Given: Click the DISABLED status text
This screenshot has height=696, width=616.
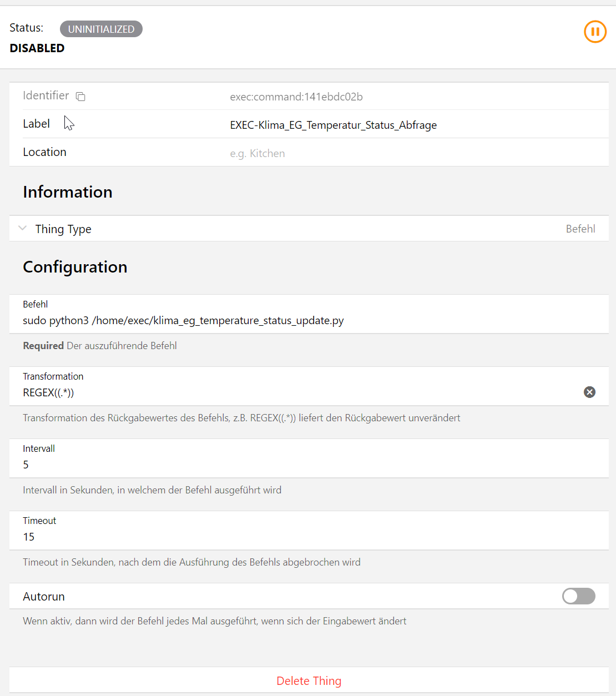Looking at the screenshot, I should click(37, 48).
